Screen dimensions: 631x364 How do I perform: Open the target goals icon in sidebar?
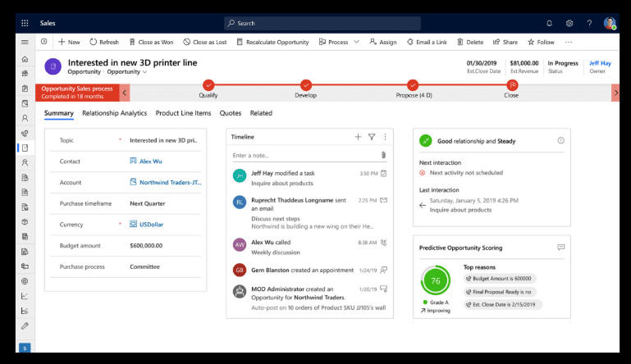coord(25,281)
